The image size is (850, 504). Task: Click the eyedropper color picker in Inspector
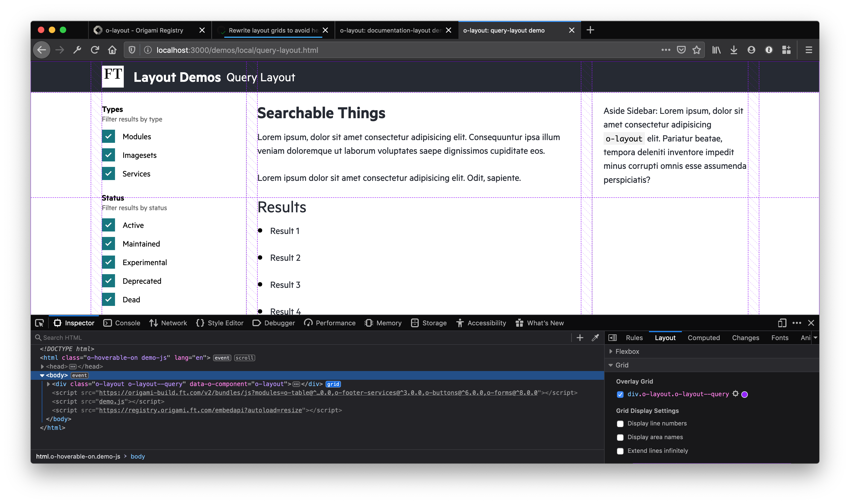[595, 337]
